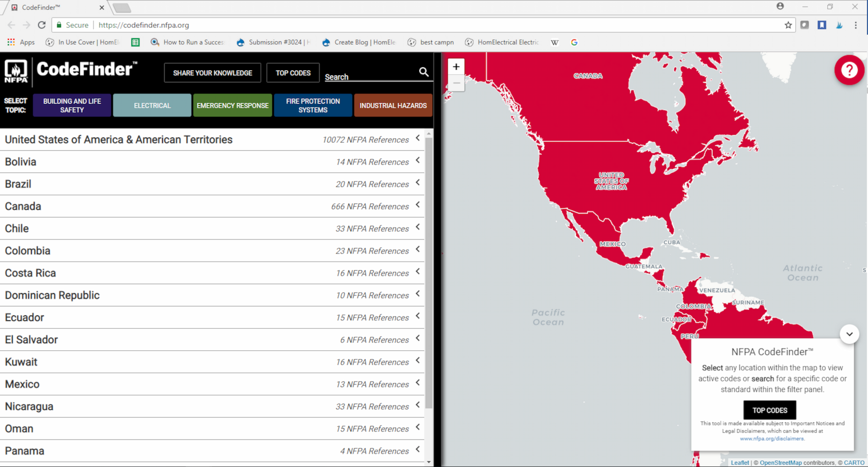Image resolution: width=868 pixels, height=467 pixels.
Task: Go forward with the browser forward arrow
Action: point(26,25)
